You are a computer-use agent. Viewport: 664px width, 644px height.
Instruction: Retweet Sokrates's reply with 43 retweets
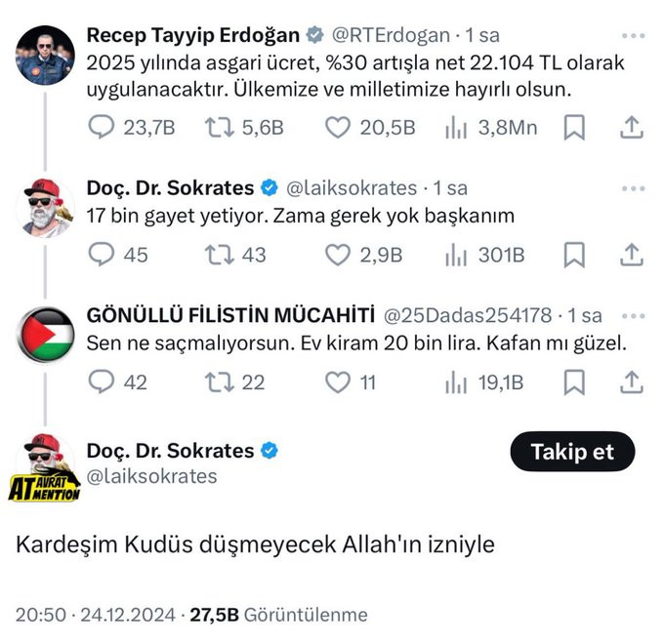click(x=220, y=255)
